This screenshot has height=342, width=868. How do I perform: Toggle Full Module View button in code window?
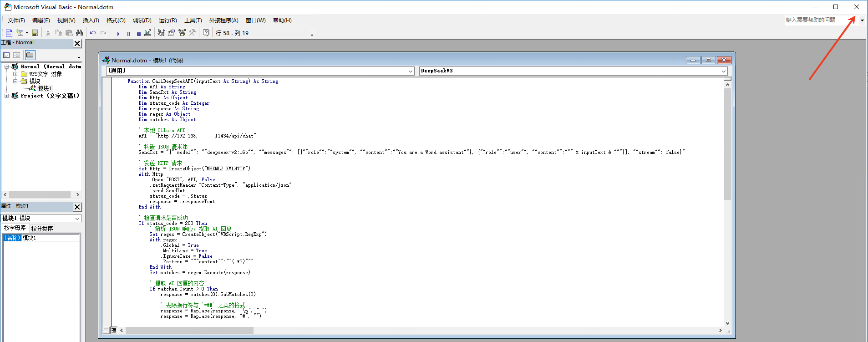(114, 330)
